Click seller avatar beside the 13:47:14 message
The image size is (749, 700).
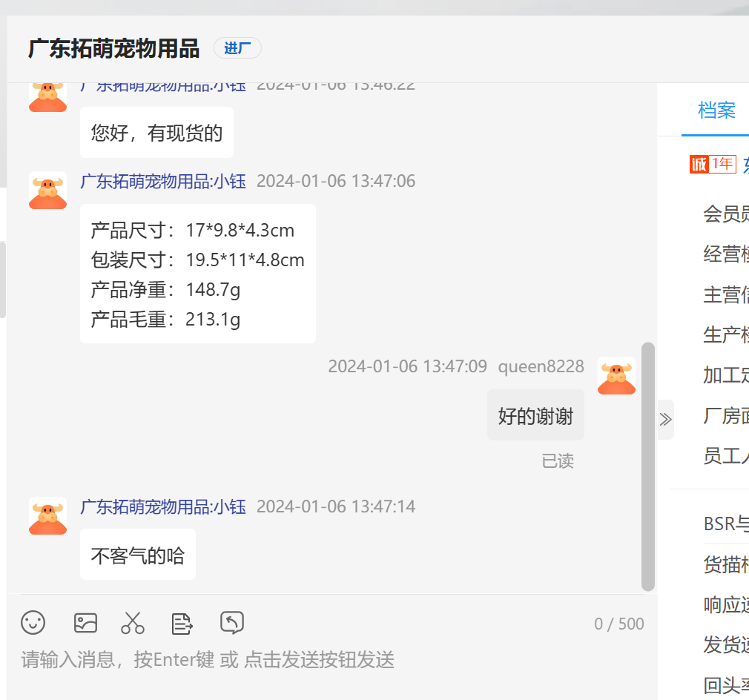point(47,516)
